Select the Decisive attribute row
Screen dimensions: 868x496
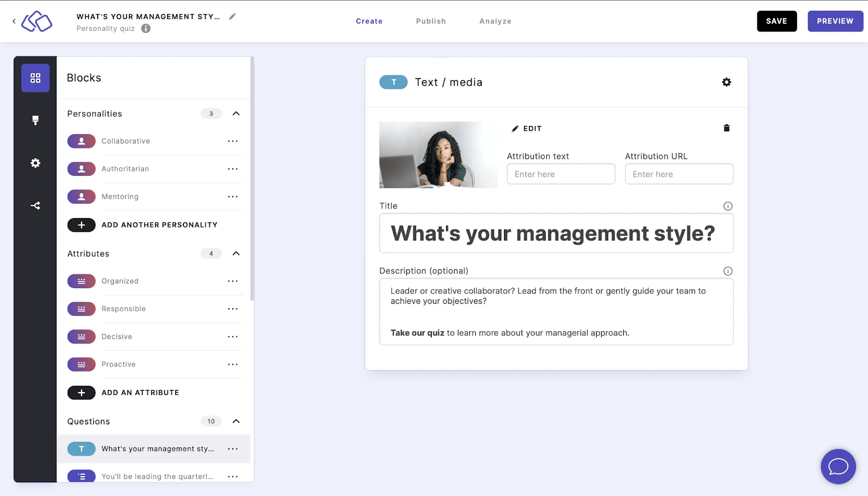coord(155,336)
